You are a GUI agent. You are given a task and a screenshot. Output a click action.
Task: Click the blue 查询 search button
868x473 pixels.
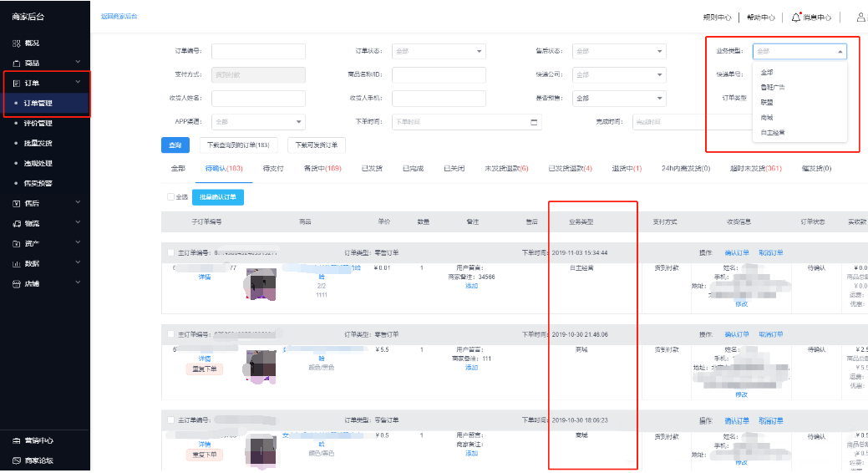coord(175,145)
